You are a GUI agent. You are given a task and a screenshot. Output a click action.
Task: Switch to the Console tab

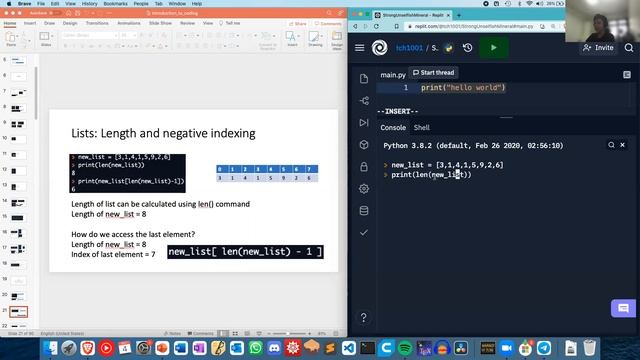[x=393, y=127]
